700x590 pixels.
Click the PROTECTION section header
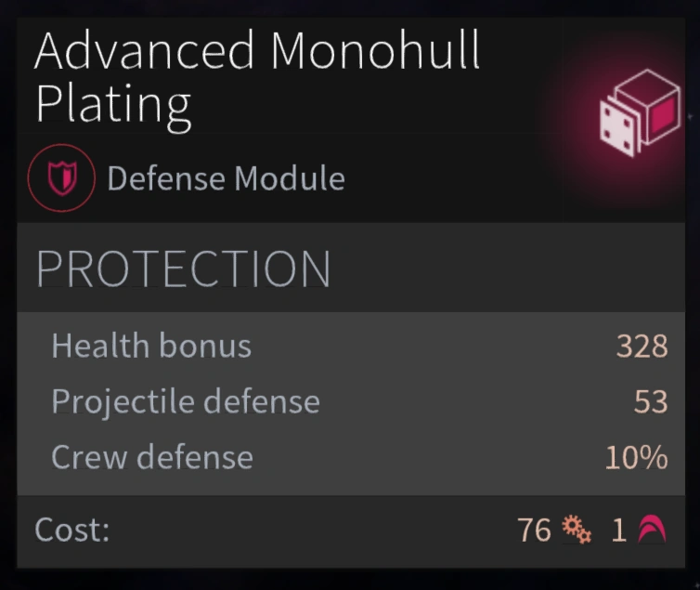click(183, 269)
